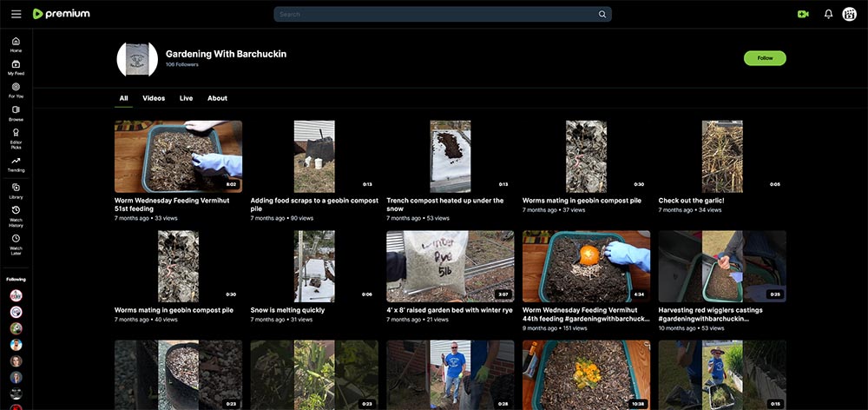Open Library in sidebar
Viewport: 868px width, 410px height.
(16, 191)
